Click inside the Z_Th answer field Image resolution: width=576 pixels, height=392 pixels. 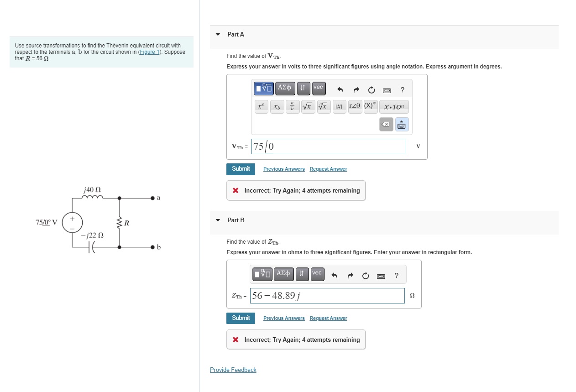pos(327,296)
